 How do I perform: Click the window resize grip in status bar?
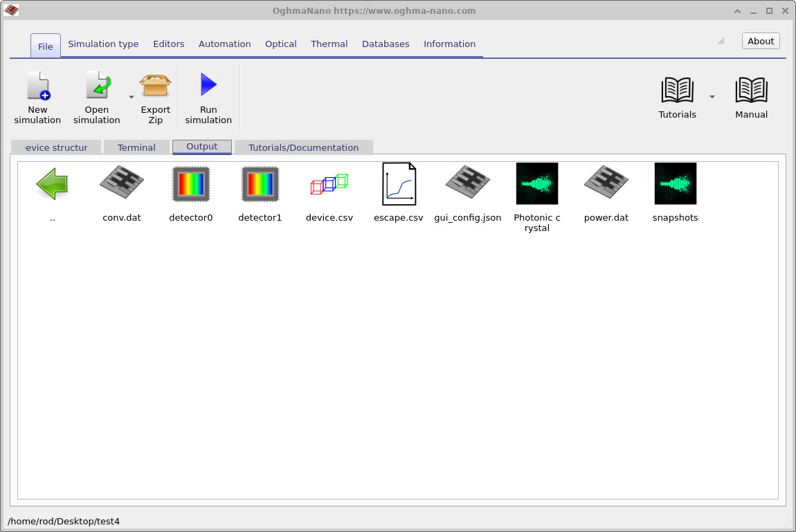pyautogui.click(x=788, y=524)
